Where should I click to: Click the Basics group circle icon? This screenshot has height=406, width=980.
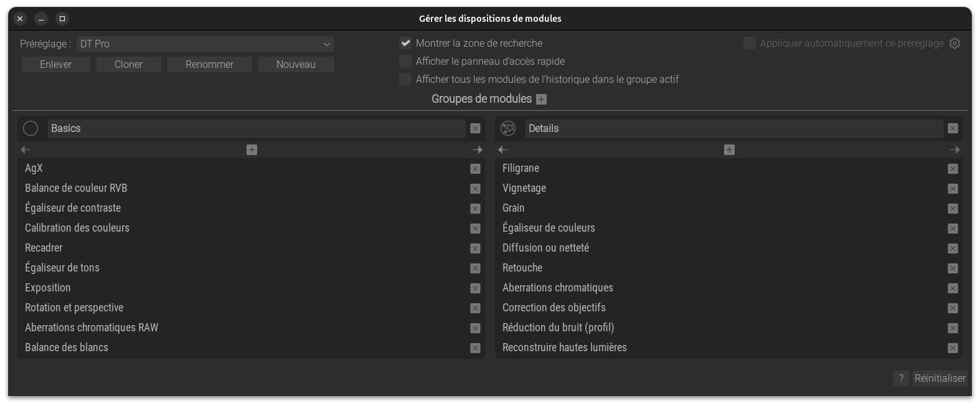tap(31, 128)
